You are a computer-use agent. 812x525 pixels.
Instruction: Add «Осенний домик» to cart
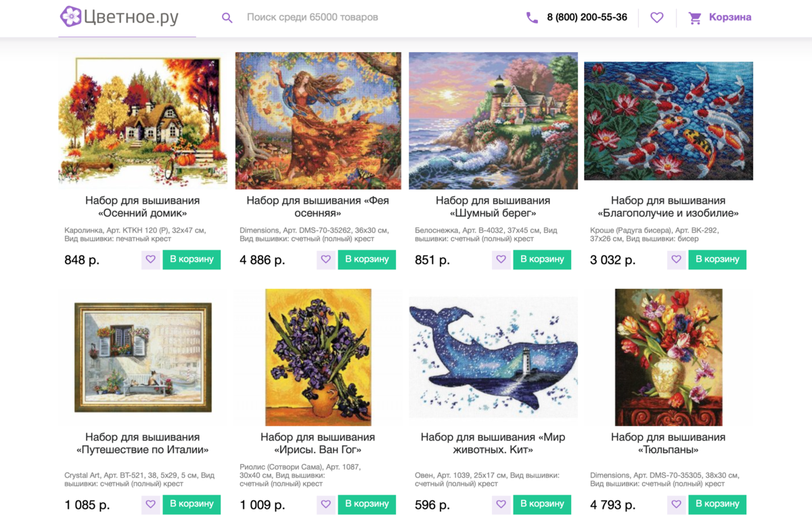coord(191,259)
